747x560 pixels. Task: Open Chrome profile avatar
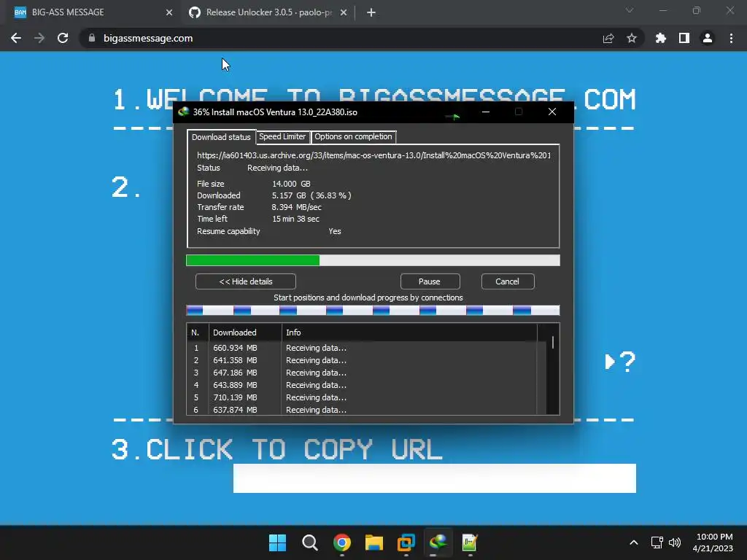(708, 38)
